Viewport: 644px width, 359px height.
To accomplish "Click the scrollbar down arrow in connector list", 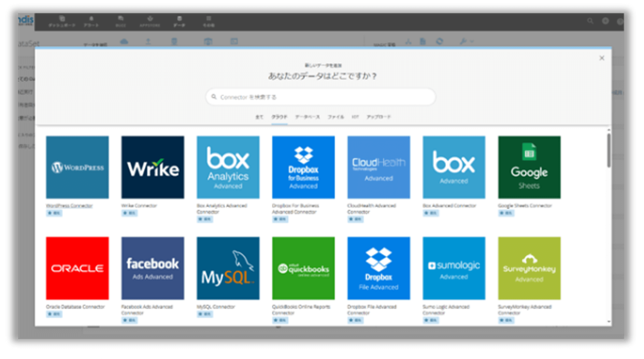I will pos(608,322).
